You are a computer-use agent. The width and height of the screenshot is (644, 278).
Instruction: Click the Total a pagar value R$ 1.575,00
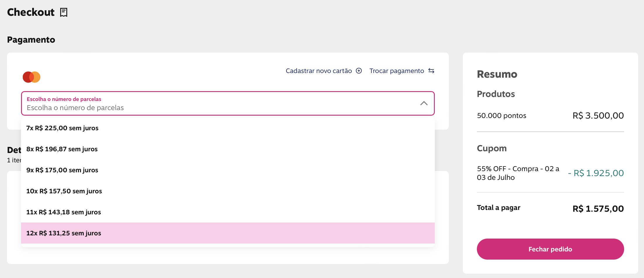pyautogui.click(x=598, y=209)
